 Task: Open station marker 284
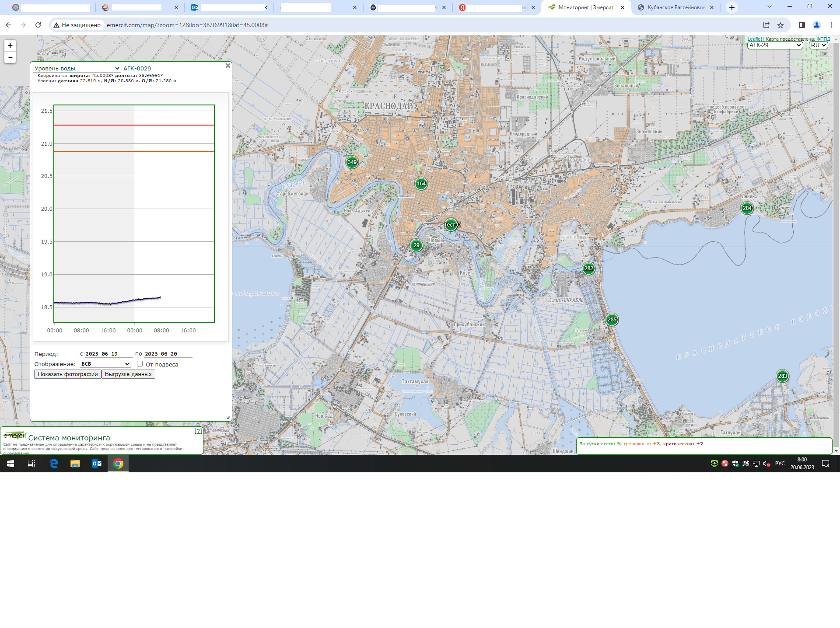(747, 208)
